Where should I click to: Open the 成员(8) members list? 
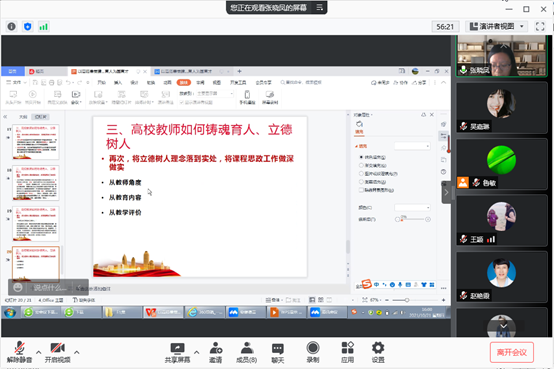[x=247, y=353]
